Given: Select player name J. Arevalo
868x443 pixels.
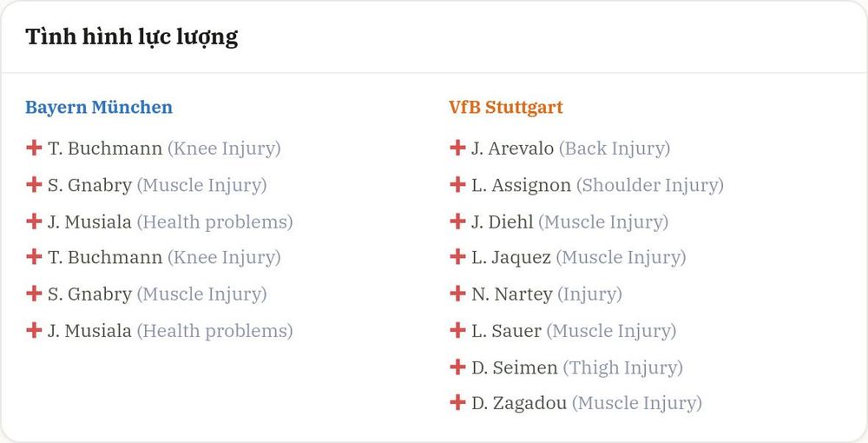Looking at the screenshot, I should click(513, 149).
